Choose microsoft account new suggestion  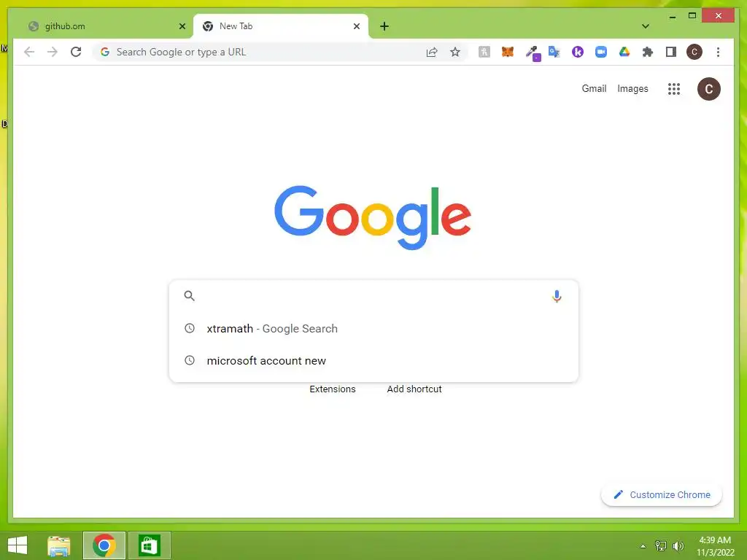click(x=374, y=360)
